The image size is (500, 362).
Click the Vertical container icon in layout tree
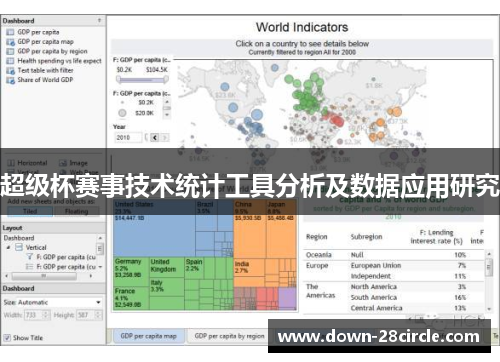point(19,247)
